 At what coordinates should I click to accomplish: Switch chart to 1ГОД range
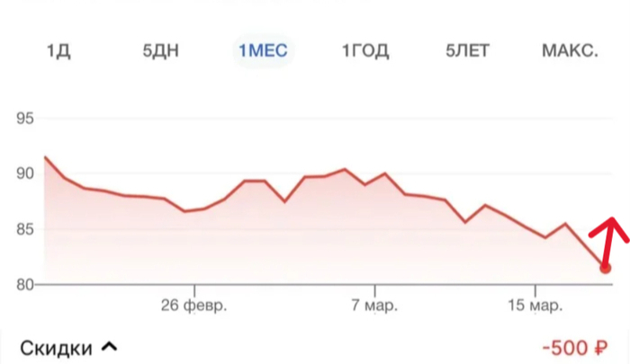coord(365,51)
